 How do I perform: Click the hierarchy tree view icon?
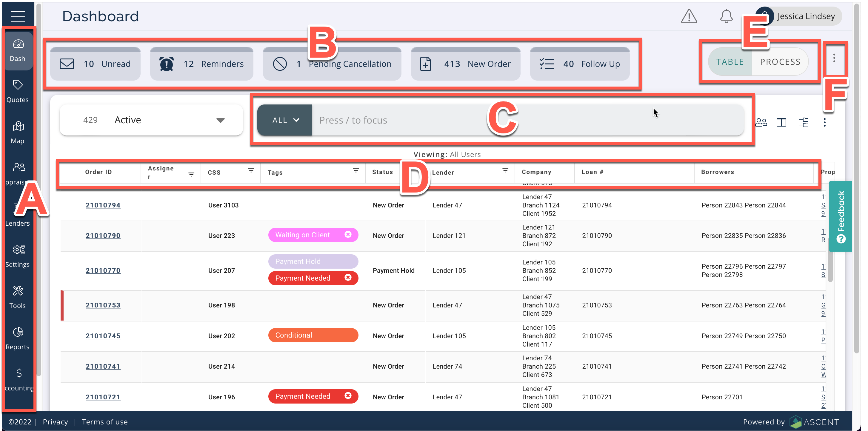803,122
